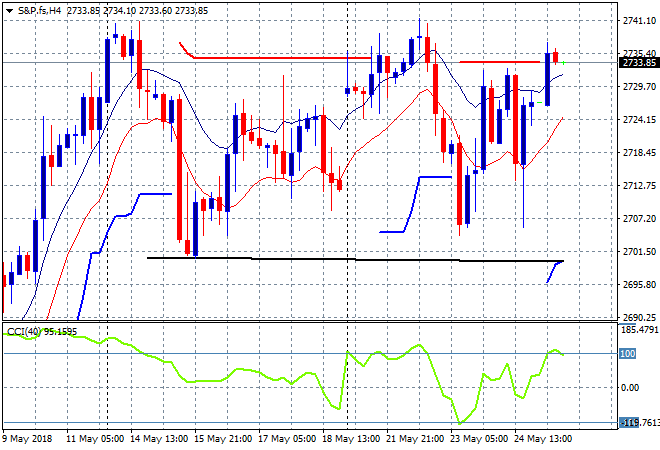The width and height of the screenshot is (660, 450).
Task: Click the CCI(40) 95.1595 indicator label
Action: [42, 332]
